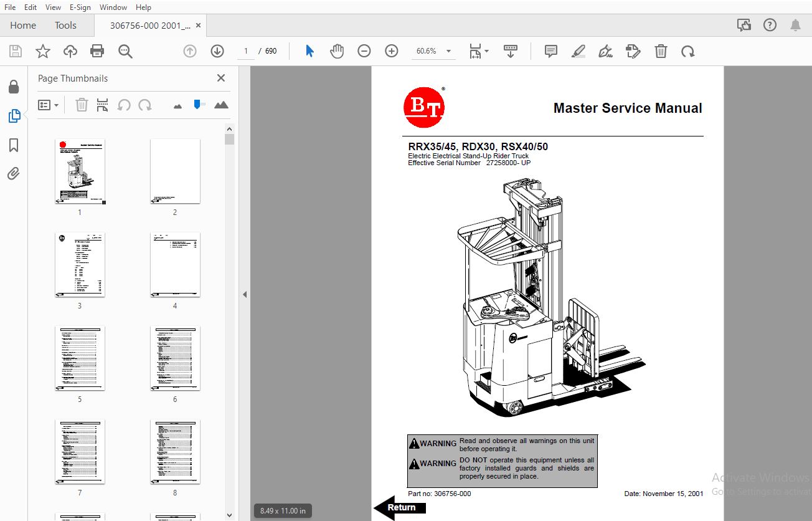The image size is (812, 521).
Task: Rotate thumbnails clockwise in the panel
Action: pyautogui.click(x=145, y=105)
